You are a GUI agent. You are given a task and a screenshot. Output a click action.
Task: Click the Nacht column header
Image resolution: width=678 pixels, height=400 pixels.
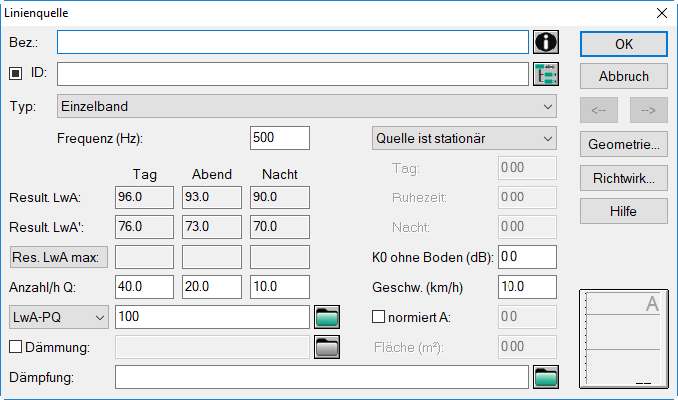[x=280, y=174]
